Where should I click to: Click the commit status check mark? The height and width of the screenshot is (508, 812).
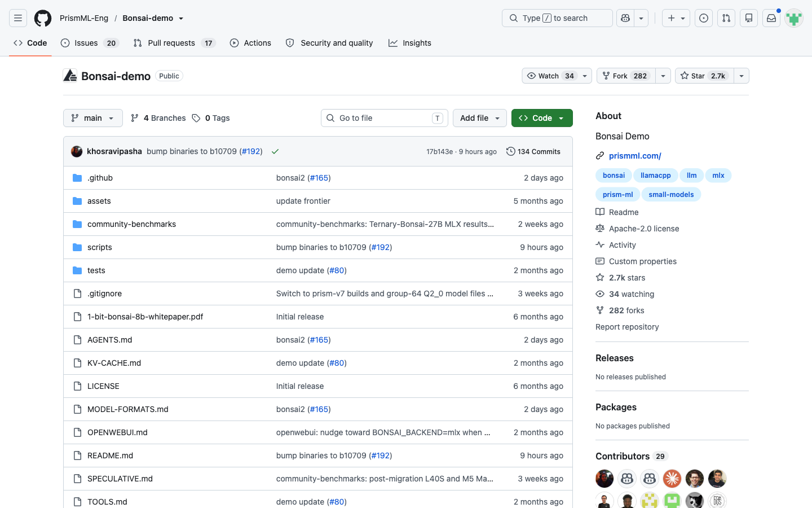[x=275, y=151]
